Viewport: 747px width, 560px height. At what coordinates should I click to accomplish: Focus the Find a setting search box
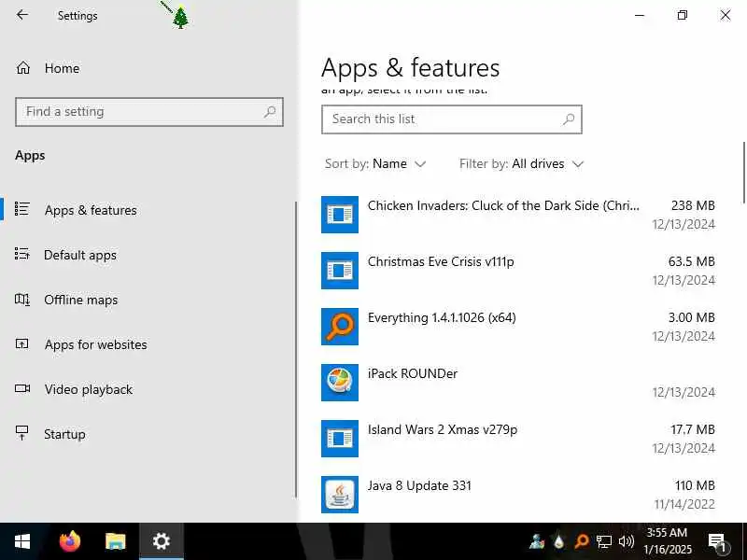pos(149,112)
